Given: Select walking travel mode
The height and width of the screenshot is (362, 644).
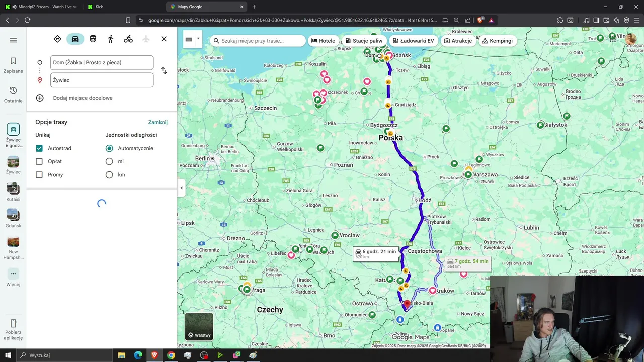Looking at the screenshot, I should [111, 39].
